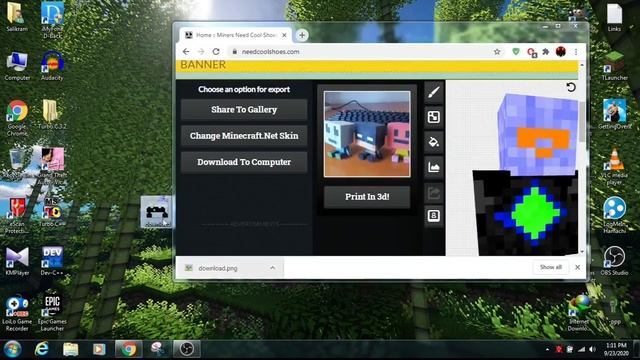The width and height of the screenshot is (640, 360).
Task: Open the volume control in the tray
Action: [x=592, y=349]
